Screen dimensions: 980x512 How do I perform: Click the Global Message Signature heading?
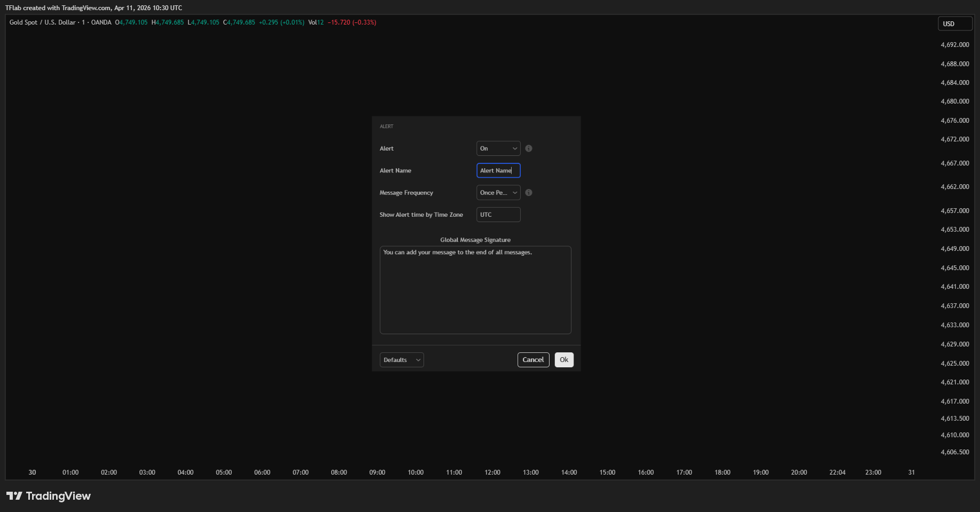pos(475,240)
